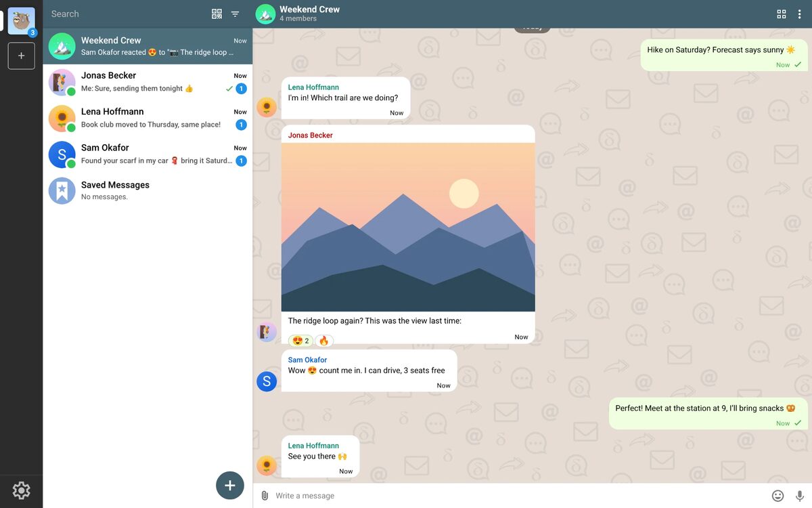The image size is (812, 508).
Task: Click Jonas Becker's avatar in chat list
Action: [x=62, y=82]
